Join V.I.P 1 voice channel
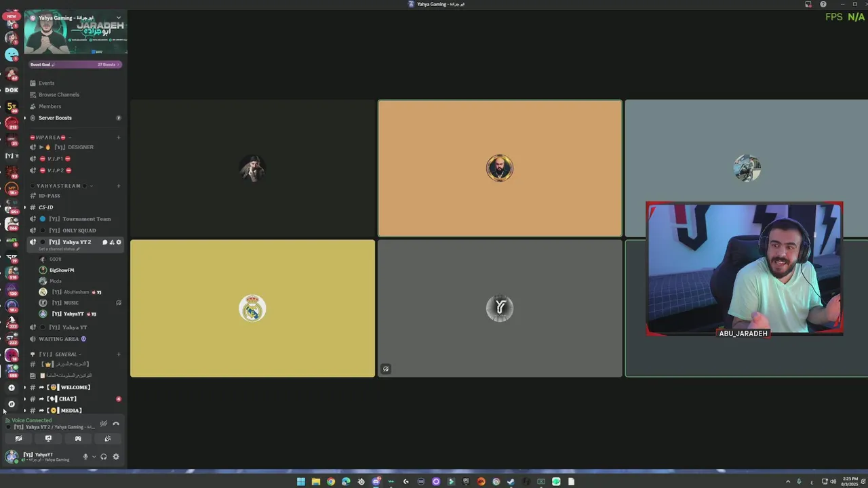 75,159
